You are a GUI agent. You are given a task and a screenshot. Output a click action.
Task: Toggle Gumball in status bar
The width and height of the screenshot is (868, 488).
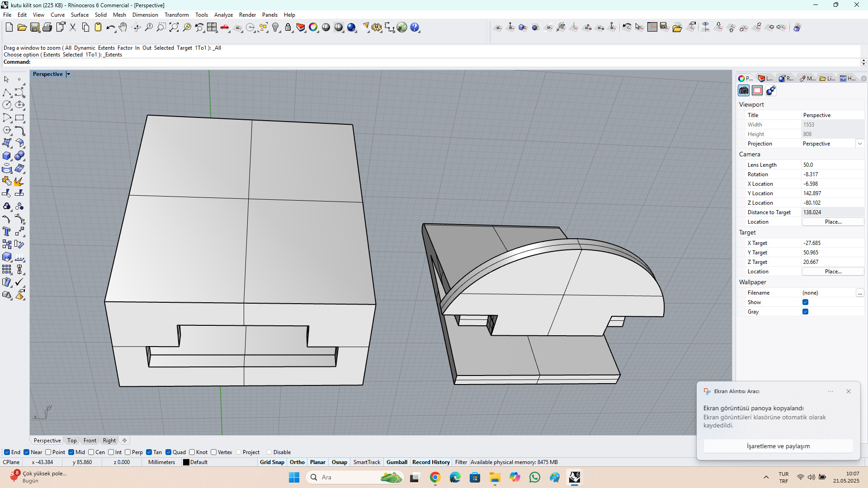[397, 462]
